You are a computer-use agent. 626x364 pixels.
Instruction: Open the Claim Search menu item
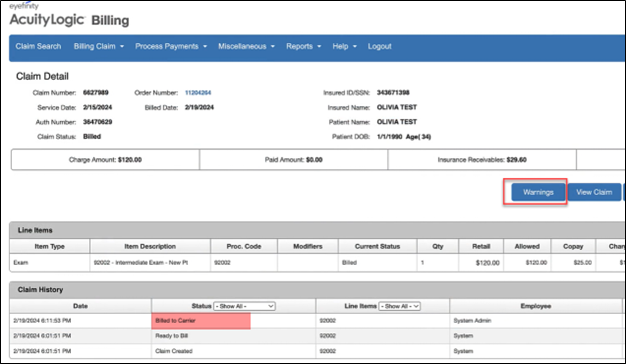[x=38, y=46]
